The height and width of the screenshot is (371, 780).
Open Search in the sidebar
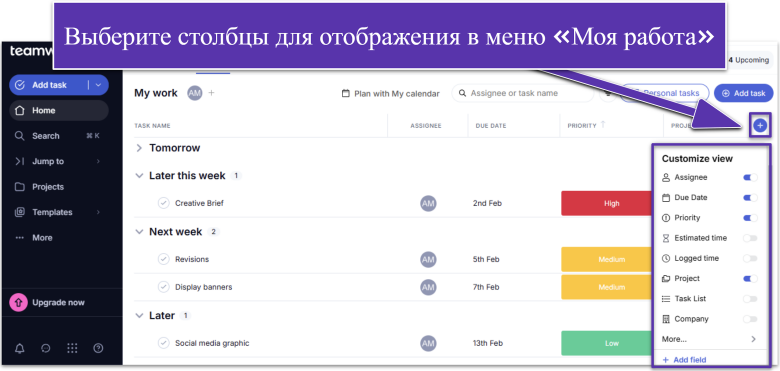59,136
